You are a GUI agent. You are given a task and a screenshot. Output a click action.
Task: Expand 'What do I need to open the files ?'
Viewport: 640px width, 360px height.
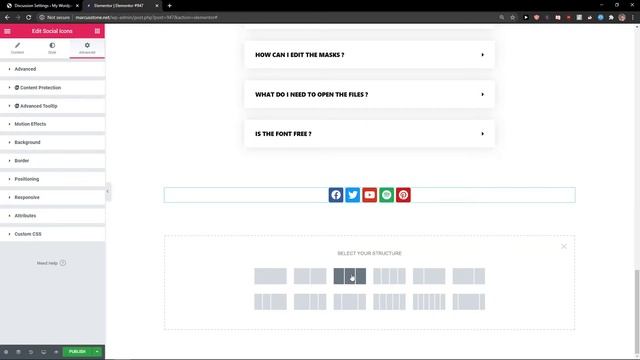[x=369, y=94]
